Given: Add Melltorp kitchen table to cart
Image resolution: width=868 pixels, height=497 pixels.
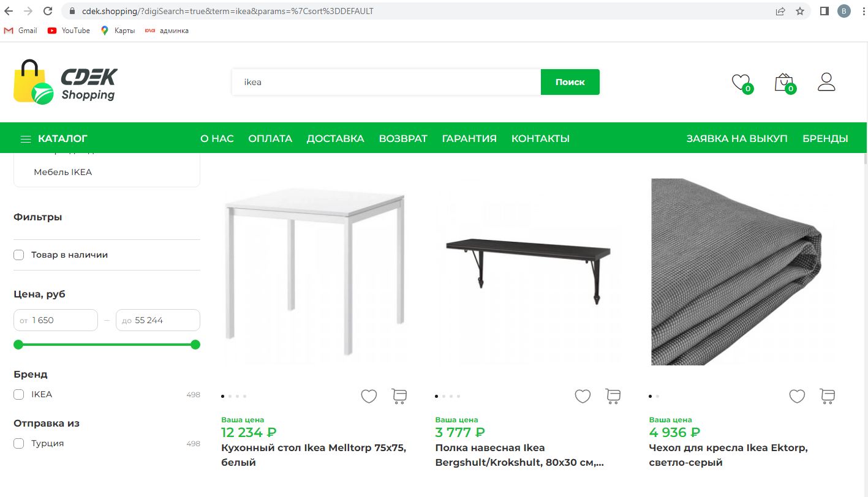Looking at the screenshot, I should point(399,397).
